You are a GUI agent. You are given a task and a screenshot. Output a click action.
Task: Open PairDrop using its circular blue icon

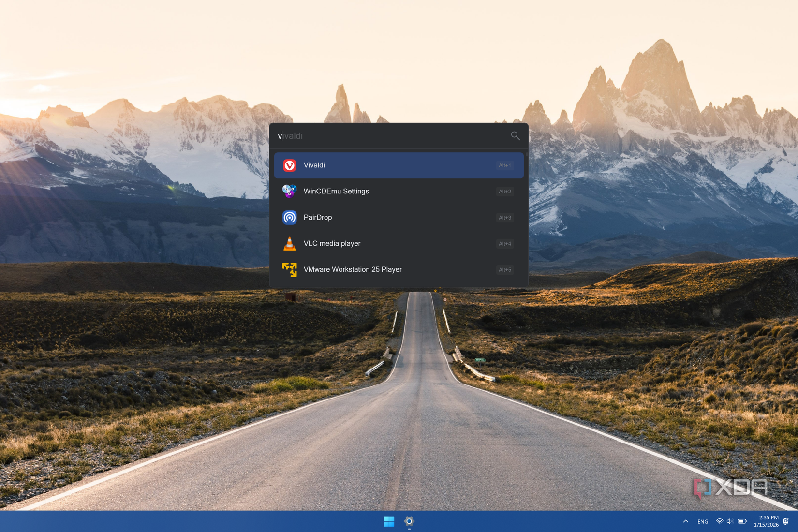coord(289,217)
